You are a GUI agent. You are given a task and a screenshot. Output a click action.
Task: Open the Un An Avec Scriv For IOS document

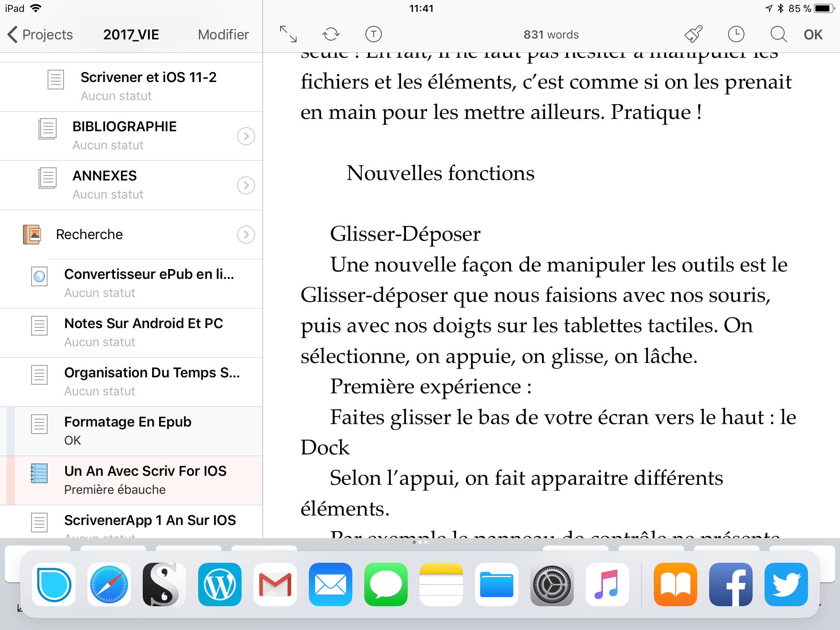coord(146,479)
